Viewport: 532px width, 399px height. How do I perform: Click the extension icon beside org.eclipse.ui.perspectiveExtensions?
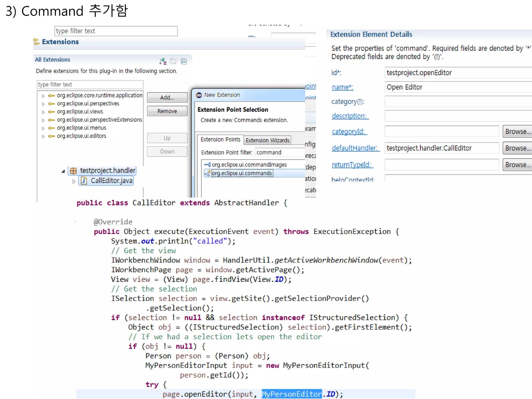[51, 120]
